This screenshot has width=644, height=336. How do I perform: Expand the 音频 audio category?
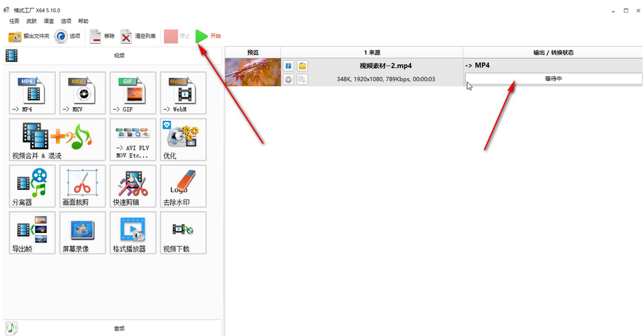tap(113, 328)
